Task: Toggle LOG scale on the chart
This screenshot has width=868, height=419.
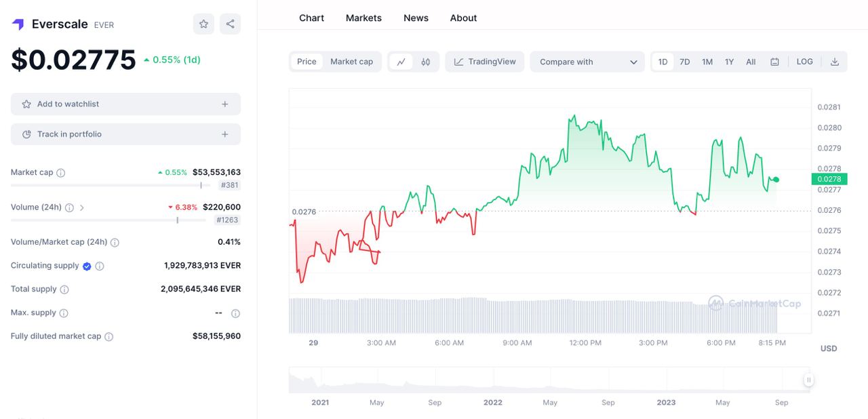Action: coord(804,62)
